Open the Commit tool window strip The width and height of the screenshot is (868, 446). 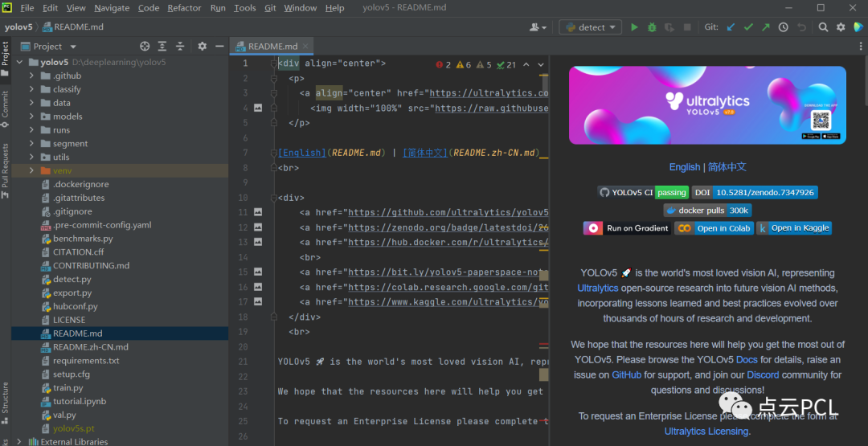click(x=5, y=108)
